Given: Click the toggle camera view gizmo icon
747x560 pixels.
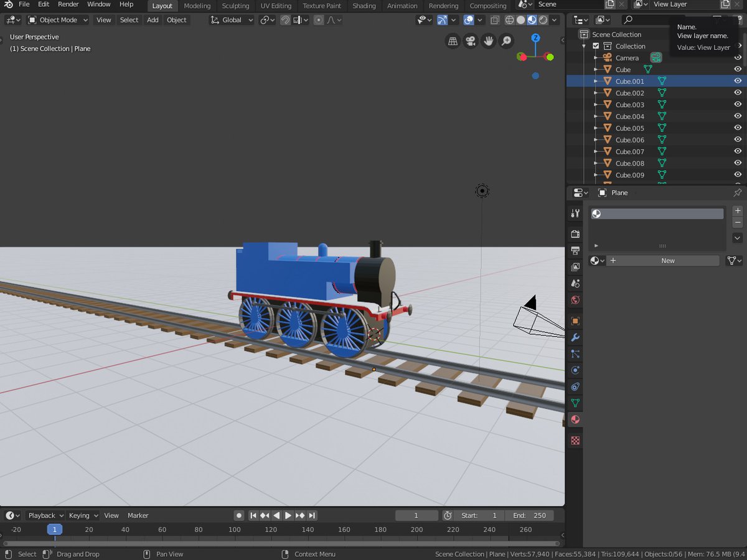Looking at the screenshot, I should tap(471, 41).
